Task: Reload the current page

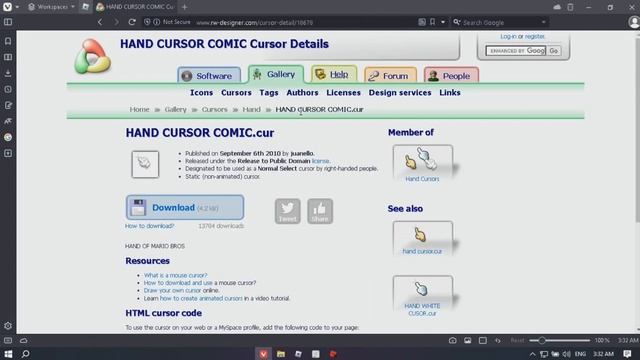Action: coord(132,22)
